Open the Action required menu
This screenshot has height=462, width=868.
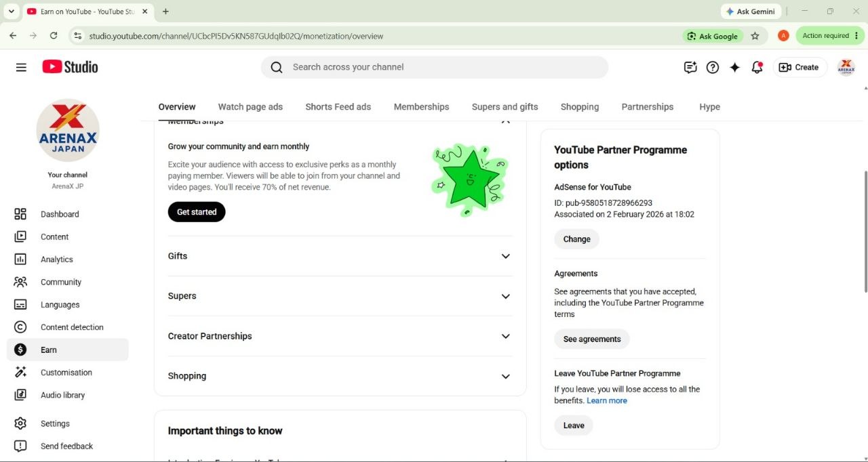point(830,36)
